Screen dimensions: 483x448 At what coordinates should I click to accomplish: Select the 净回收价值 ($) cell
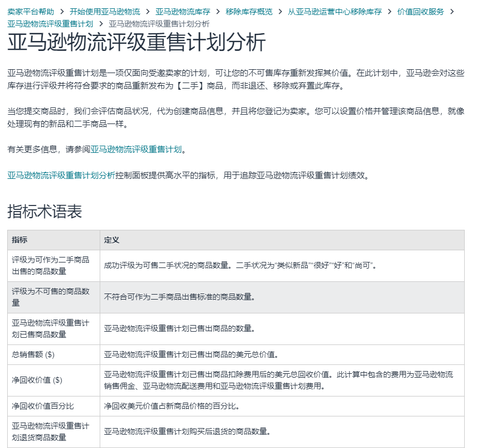coord(54,380)
